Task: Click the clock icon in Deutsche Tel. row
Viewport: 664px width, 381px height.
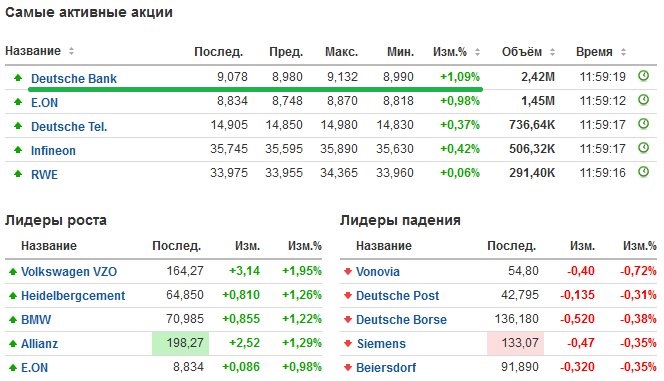Action: [643, 124]
